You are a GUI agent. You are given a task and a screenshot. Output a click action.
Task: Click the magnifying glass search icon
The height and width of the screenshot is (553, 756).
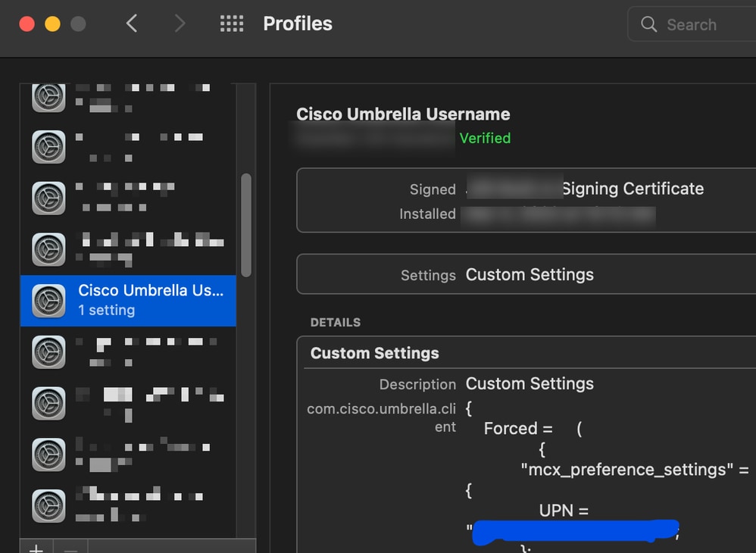649,24
